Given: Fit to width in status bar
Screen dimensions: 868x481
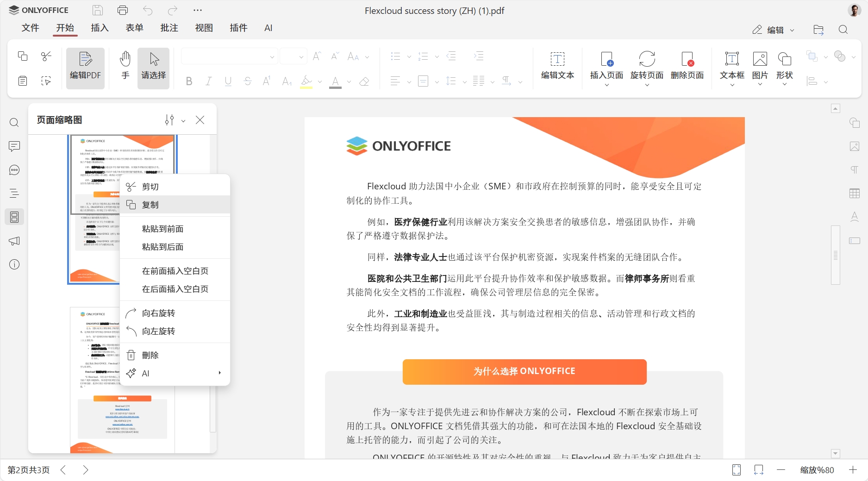Looking at the screenshot, I should click(x=759, y=470).
